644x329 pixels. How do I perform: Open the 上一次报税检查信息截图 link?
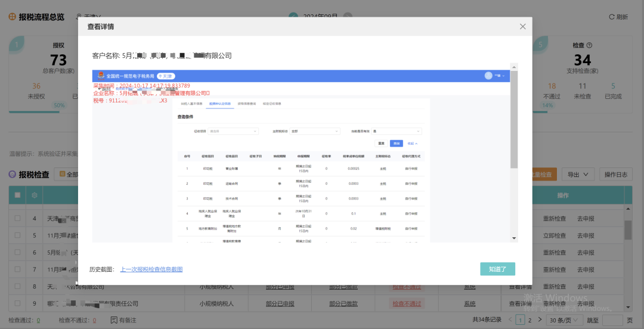(x=151, y=269)
